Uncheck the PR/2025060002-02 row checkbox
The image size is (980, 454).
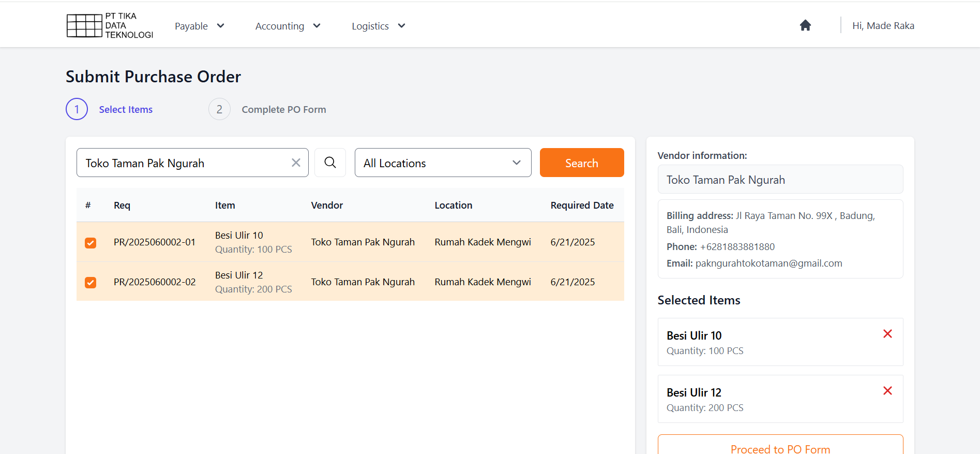tap(91, 283)
